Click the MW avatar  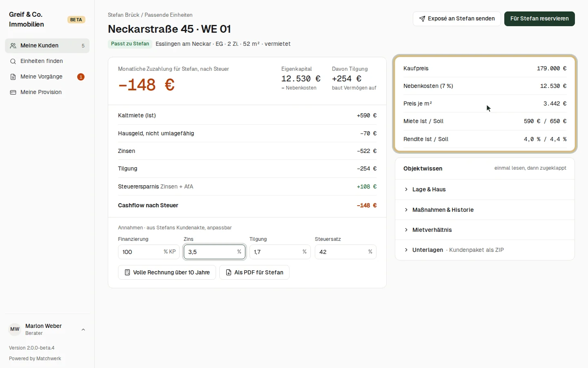[15, 329]
